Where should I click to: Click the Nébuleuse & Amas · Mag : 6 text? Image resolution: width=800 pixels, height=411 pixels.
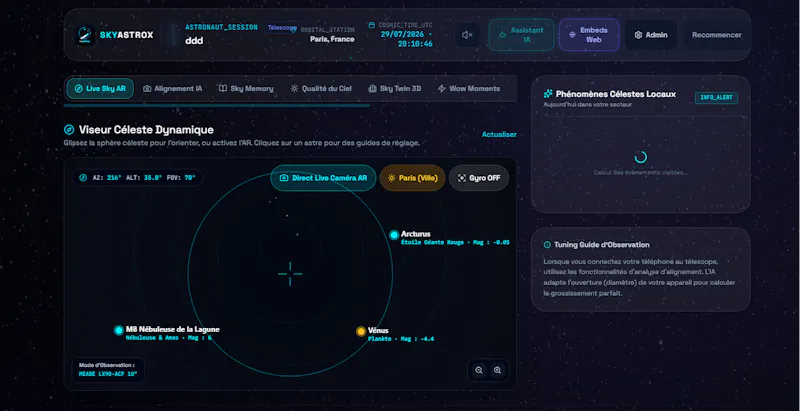pos(168,338)
